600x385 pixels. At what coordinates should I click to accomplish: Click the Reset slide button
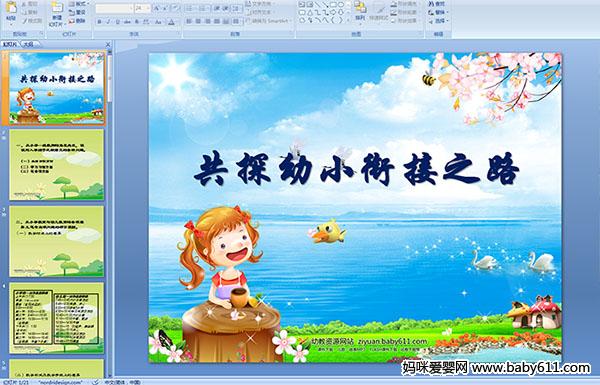(x=77, y=12)
